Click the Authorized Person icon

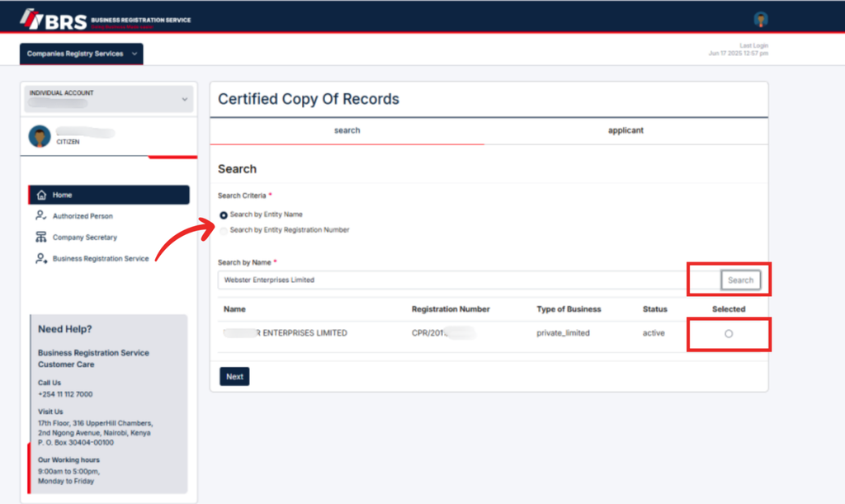[x=41, y=215]
